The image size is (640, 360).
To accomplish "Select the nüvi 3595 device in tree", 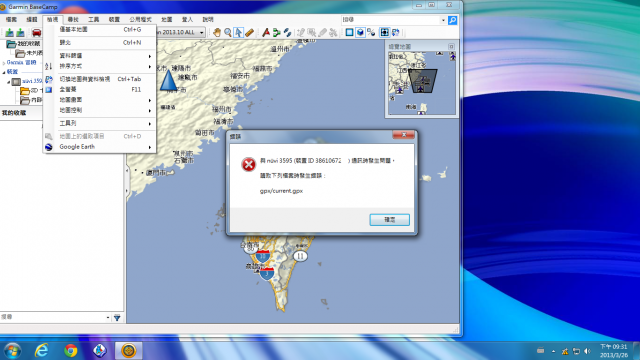I will pyautogui.click(x=27, y=81).
